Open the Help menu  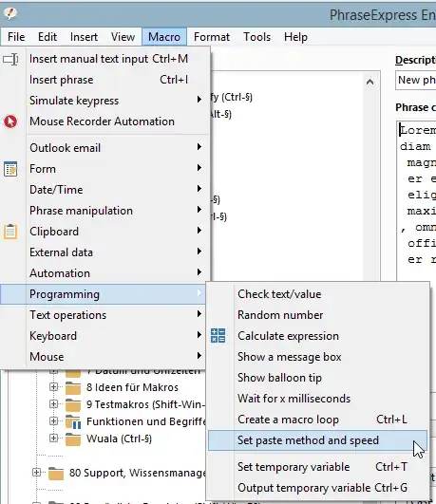tap(295, 37)
